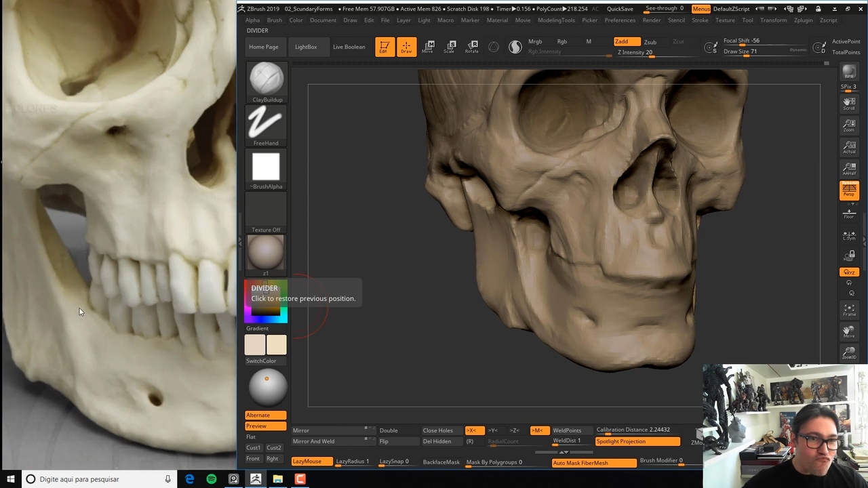Click the Mirror And Weld button

click(x=313, y=441)
